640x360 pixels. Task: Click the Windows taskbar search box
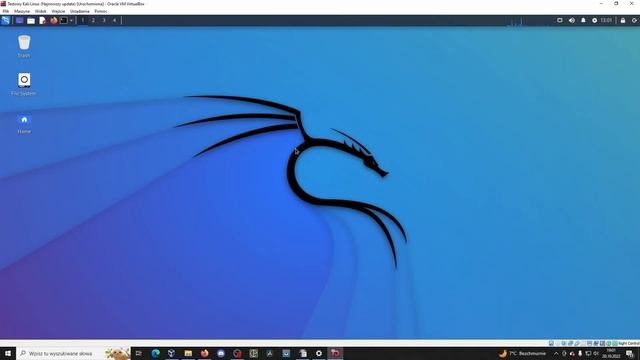tap(73, 353)
